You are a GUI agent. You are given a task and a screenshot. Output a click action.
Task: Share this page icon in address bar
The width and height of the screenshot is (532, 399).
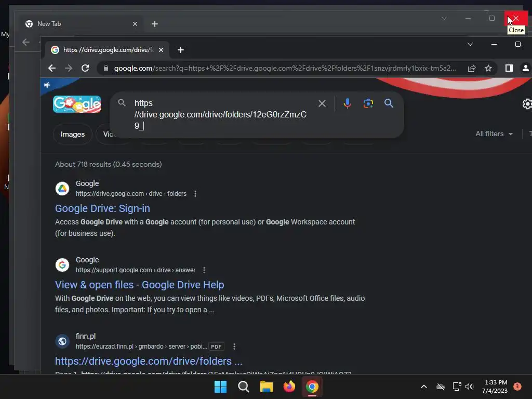pyautogui.click(x=472, y=68)
